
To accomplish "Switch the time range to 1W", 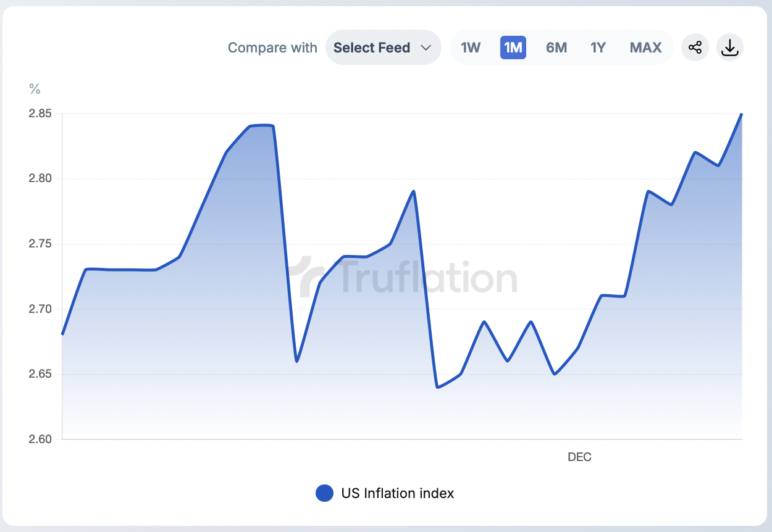I will pyautogui.click(x=471, y=48).
